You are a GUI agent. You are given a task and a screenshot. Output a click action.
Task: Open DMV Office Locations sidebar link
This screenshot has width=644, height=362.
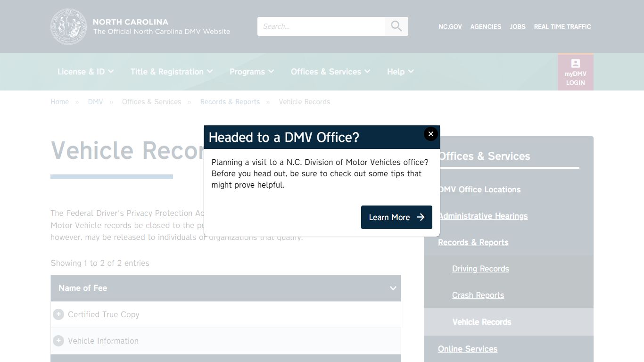[x=480, y=189]
